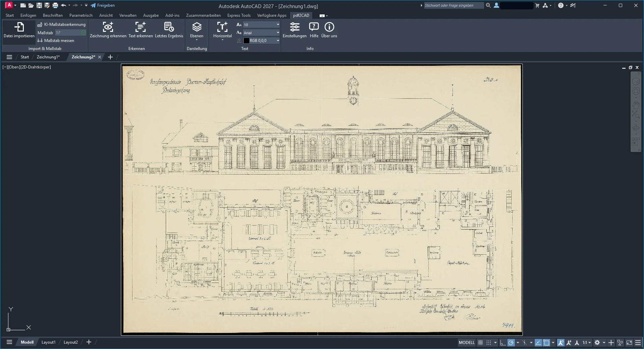
Task: Close Zeichnung2* tab
Action: pos(100,57)
